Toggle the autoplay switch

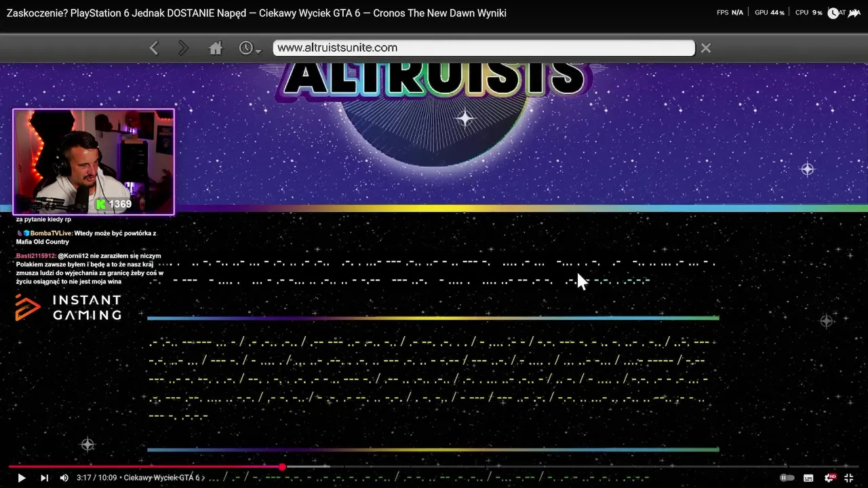point(787,478)
